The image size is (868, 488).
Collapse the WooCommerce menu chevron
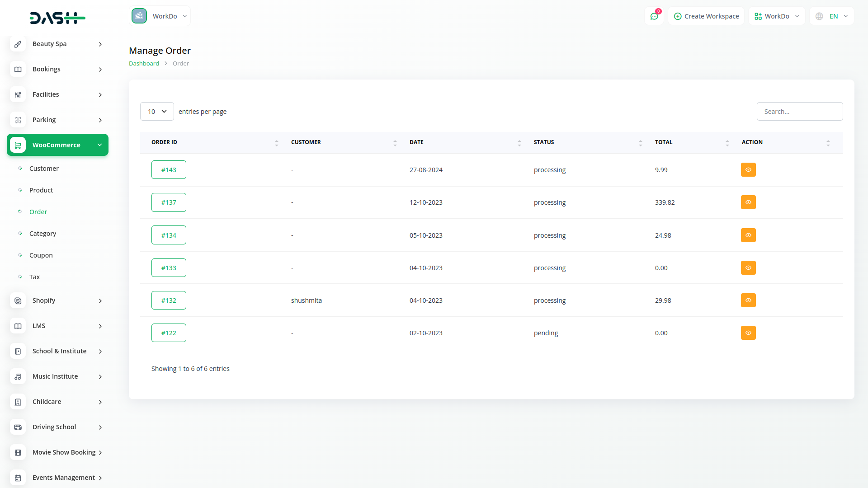click(x=99, y=145)
